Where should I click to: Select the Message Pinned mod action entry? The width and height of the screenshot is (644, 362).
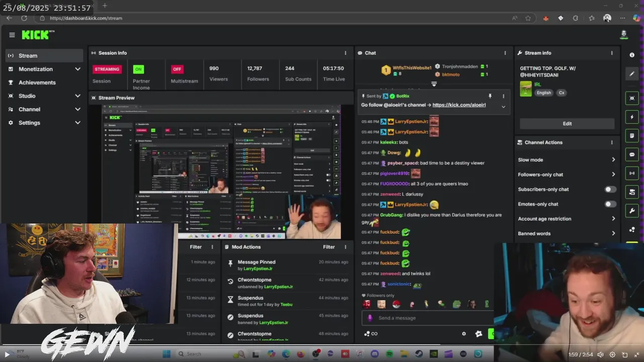287,265
